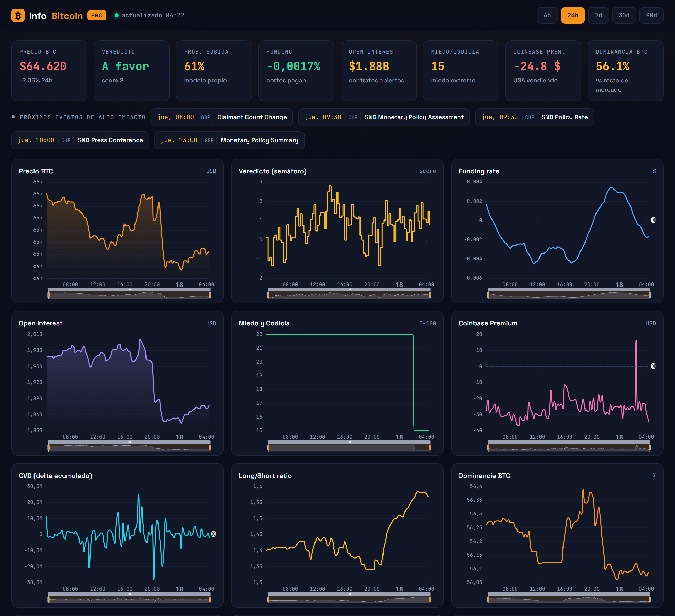Grab left zoom handle of Miedo y Codicia chart
Image resolution: width=675 pixels, height=616 pixels.
coord(268,447)
